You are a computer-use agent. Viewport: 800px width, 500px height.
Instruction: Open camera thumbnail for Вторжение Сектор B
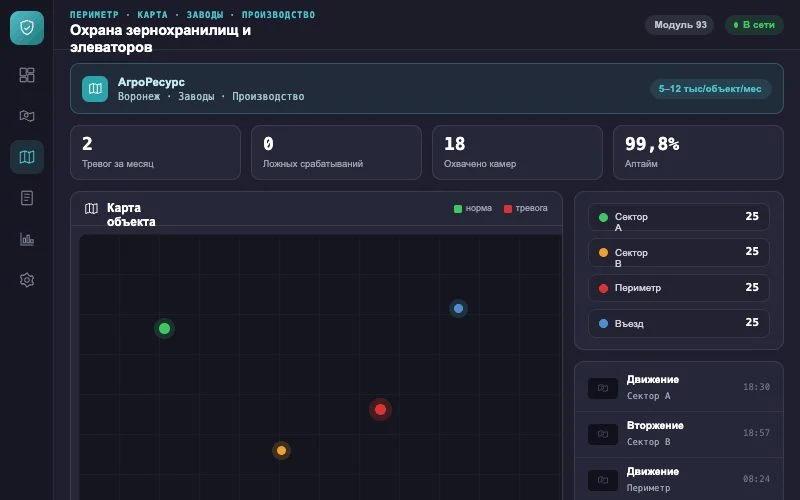pos(603,434)
